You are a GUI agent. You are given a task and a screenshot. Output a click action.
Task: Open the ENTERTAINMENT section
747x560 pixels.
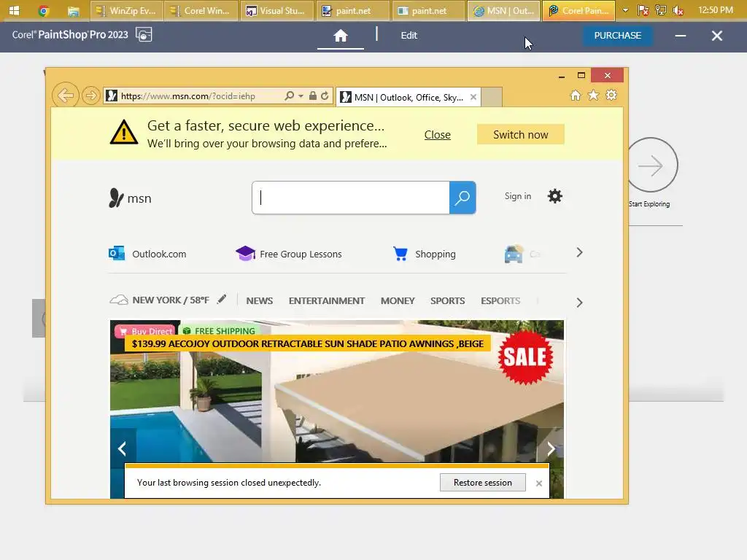pyautogui.click(x=327, y=301)
